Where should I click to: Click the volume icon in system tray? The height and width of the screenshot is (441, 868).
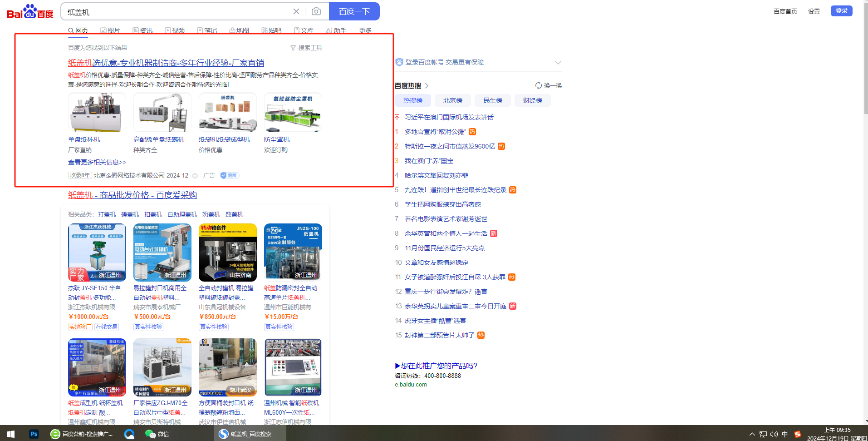coord(774,434)
